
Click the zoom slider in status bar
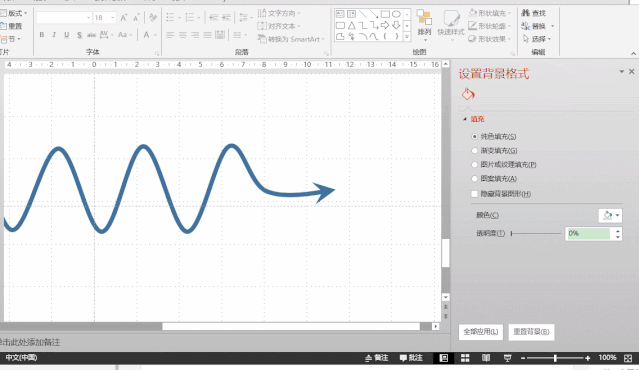coord(555,358)
